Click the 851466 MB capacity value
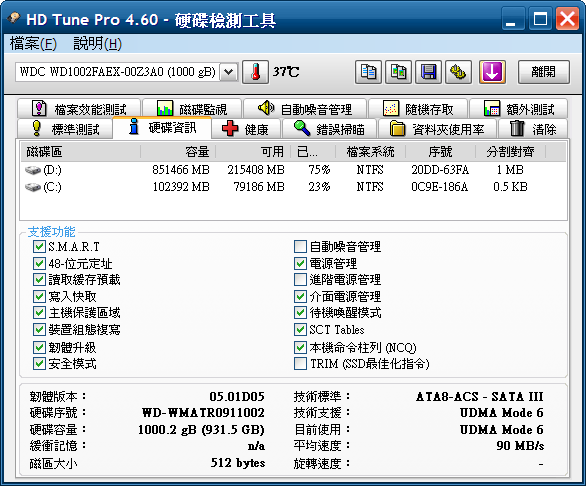 pos(181,170)
